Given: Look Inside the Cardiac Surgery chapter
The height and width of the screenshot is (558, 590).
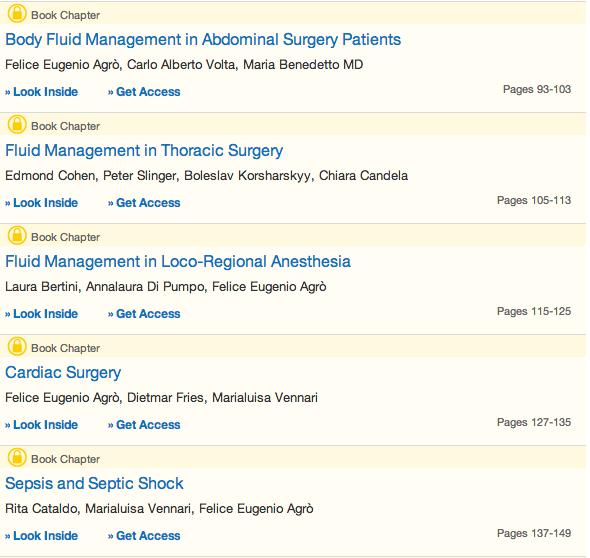Looking at the screenshot, I should pyautogui.click(x=41, y=425).
